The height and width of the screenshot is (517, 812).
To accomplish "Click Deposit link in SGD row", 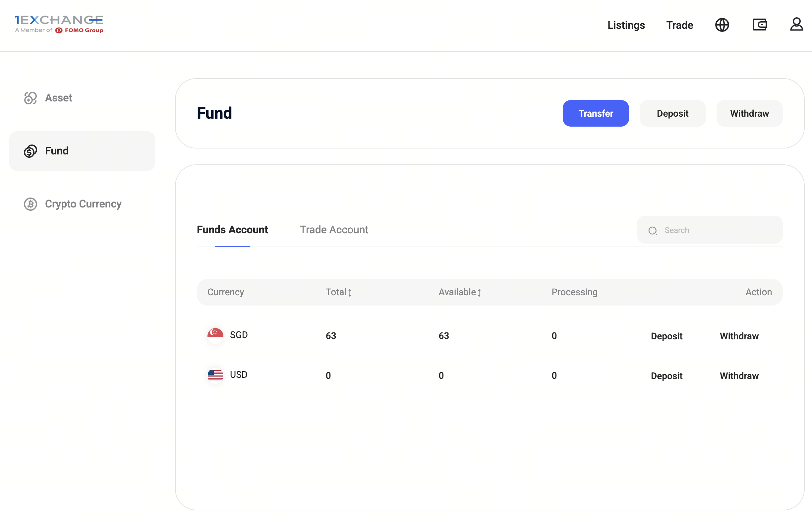I will click(x=666, y=336).
